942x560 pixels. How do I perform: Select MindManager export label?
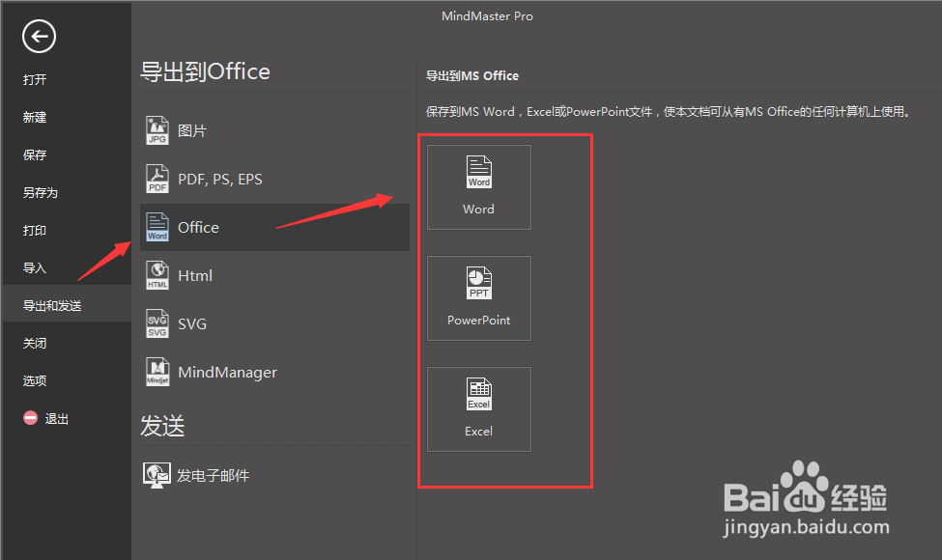(228, 372)
